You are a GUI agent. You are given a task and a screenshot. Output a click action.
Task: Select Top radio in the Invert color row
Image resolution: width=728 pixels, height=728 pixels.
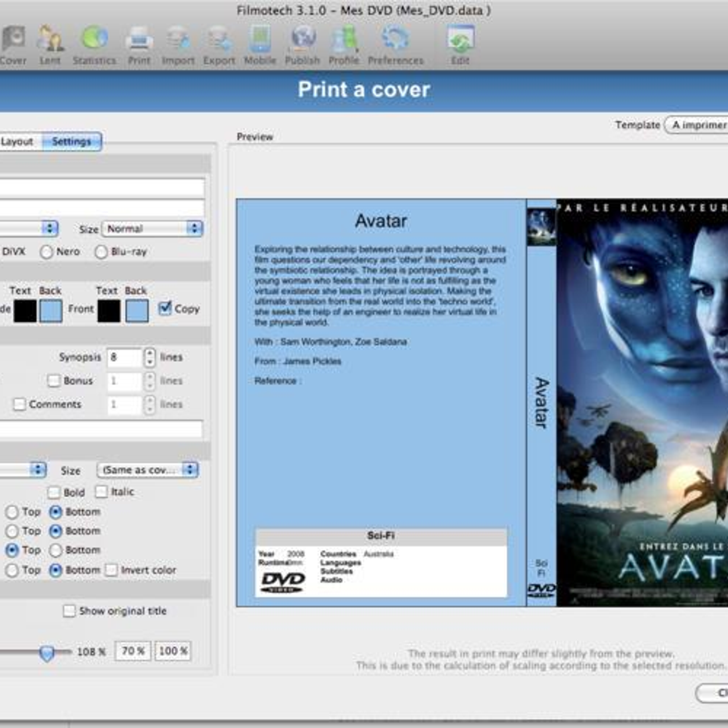(12, 570)
